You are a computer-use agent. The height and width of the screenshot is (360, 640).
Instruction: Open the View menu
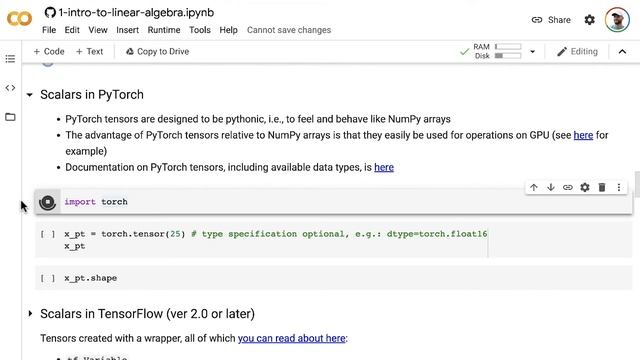(x=98, y=30)
